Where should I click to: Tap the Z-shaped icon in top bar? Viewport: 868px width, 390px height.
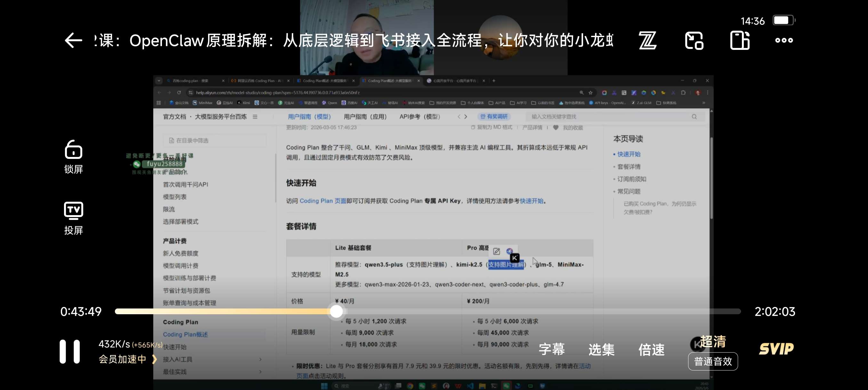click(647, 40)
